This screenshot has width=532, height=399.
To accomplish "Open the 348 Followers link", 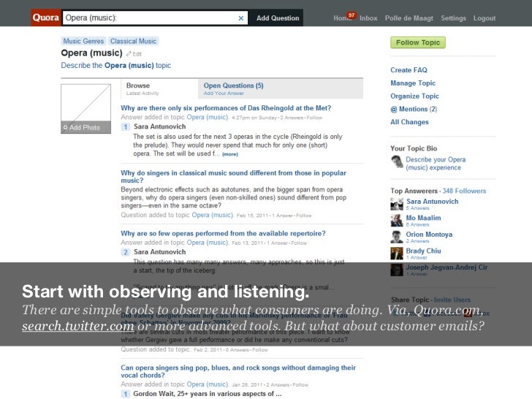I will pos(464,191).
